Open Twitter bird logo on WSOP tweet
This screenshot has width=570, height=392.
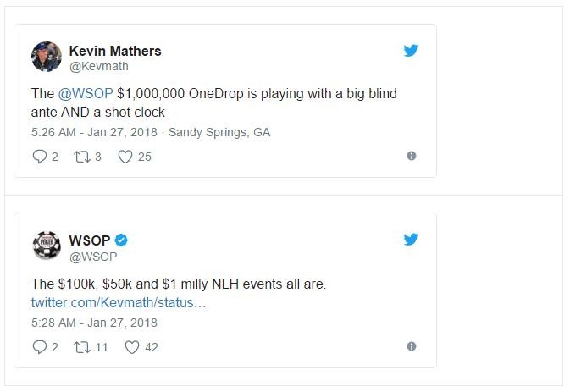[411, 240]
